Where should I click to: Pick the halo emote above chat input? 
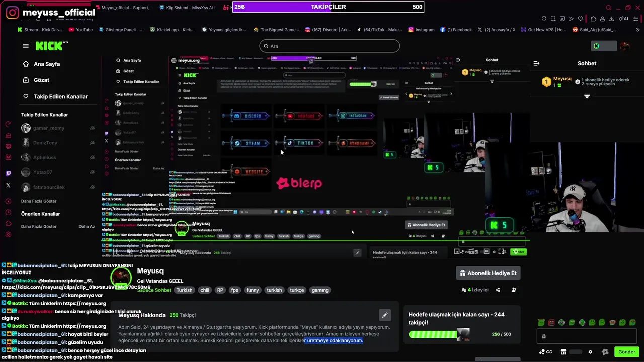point(541,322)
